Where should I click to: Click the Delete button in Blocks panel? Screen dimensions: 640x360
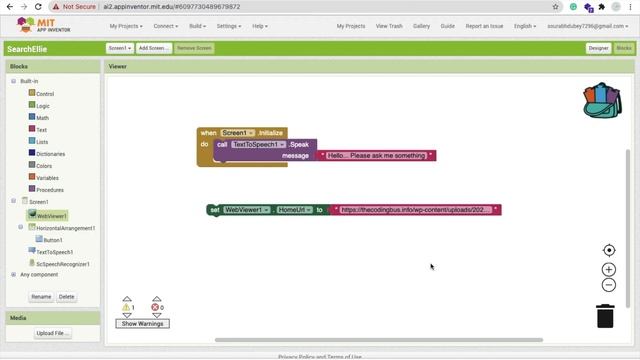[67, 297]
